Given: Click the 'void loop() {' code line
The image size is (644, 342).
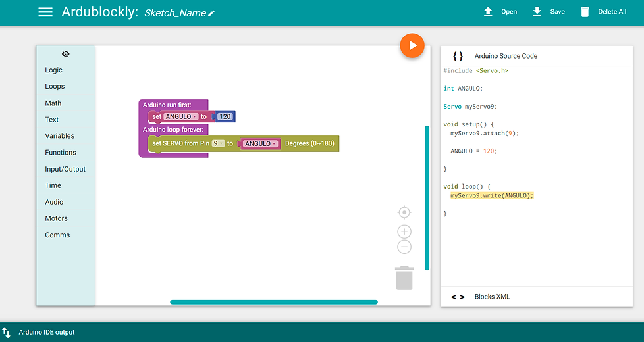Looking at the screenshot, I should tap(467, 187).
